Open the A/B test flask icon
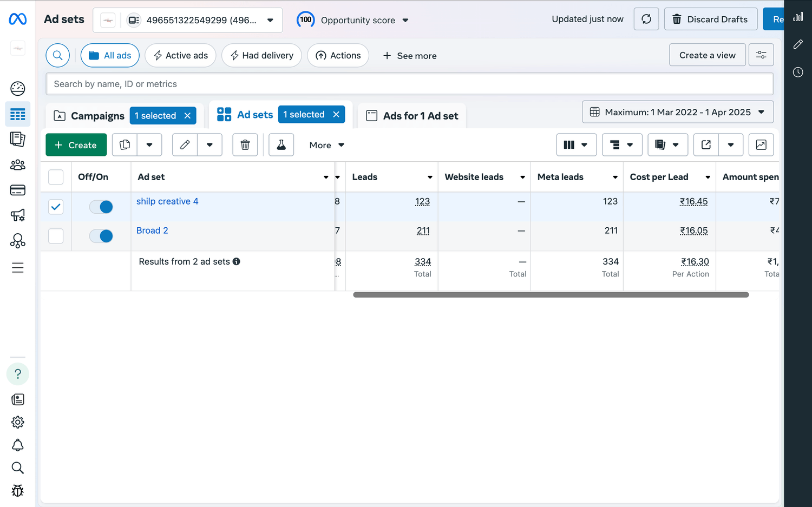812x507 pixels. click(x=281, y=145)
